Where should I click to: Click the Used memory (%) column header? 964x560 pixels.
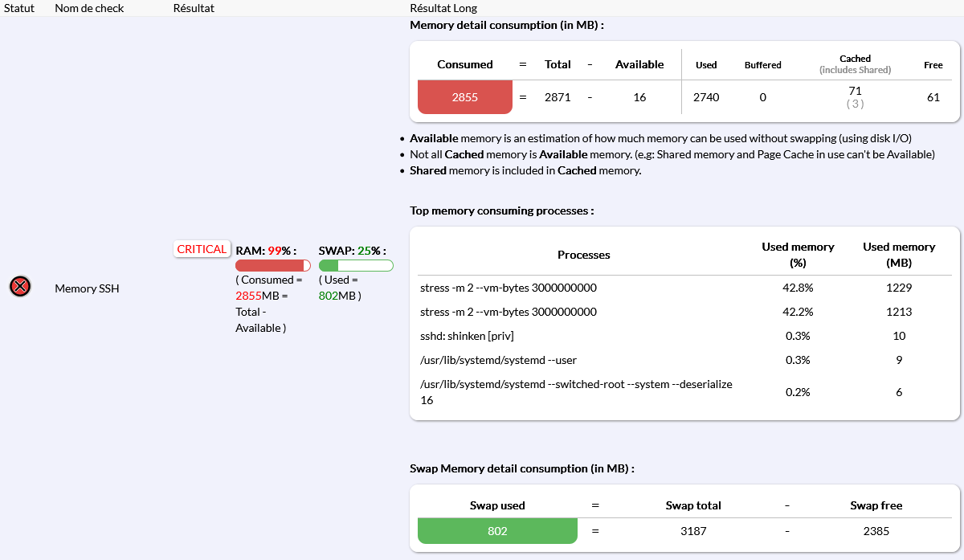[797, 254]
